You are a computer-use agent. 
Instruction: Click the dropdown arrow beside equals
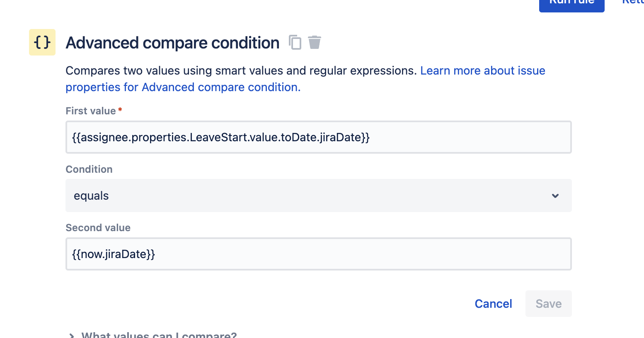pos(555,196)
